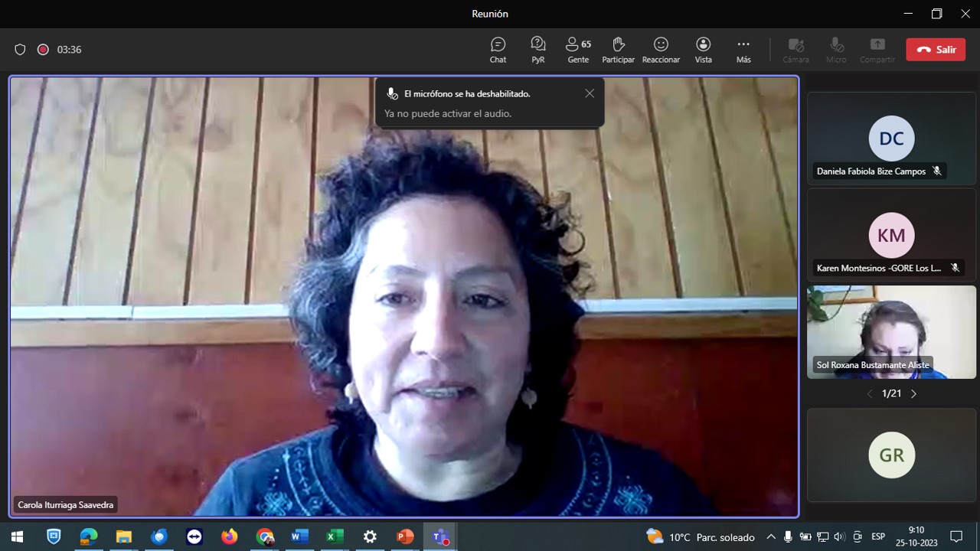Click the meeting timer 03:36
980x551 pixels.
[69, 50]
